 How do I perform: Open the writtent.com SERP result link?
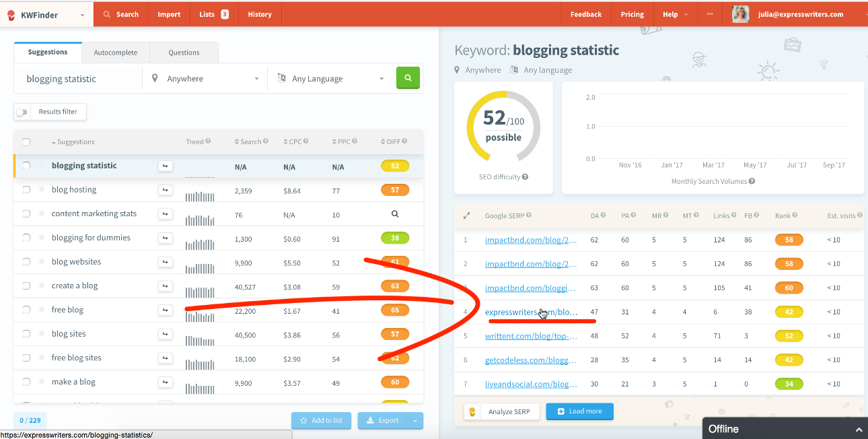coord(531,336)
